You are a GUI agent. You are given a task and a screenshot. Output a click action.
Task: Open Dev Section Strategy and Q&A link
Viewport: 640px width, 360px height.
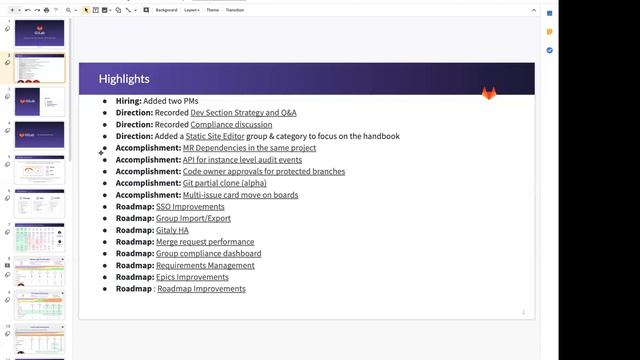click(x=243, y=113)
